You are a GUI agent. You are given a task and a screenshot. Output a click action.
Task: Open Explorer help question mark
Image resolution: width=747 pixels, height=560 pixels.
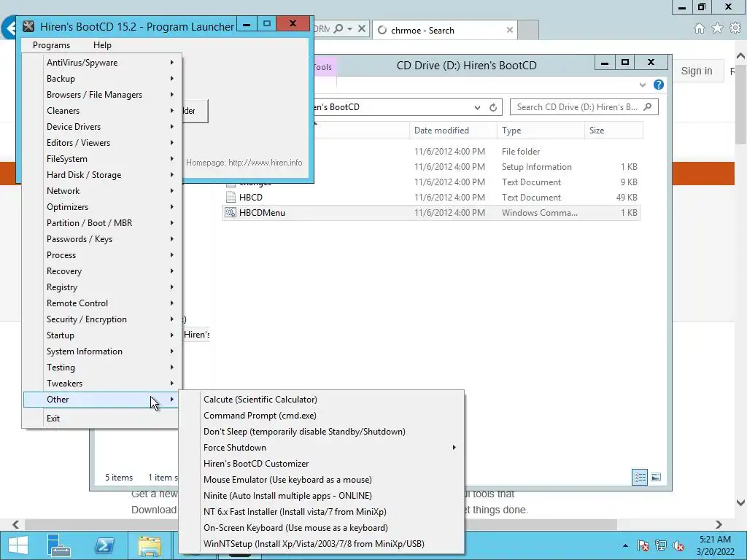click(x=659, y=85)
